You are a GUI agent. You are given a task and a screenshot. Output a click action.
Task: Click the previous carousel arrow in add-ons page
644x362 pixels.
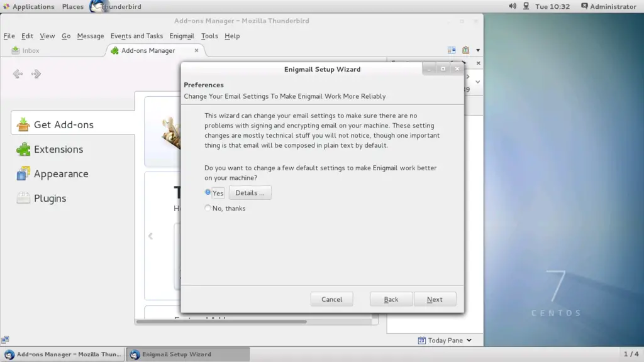(x=150, y=236)
